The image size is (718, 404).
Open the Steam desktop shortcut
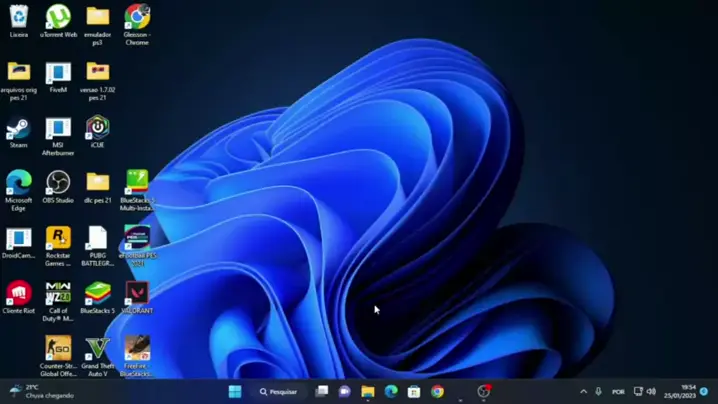click(18, 129)
